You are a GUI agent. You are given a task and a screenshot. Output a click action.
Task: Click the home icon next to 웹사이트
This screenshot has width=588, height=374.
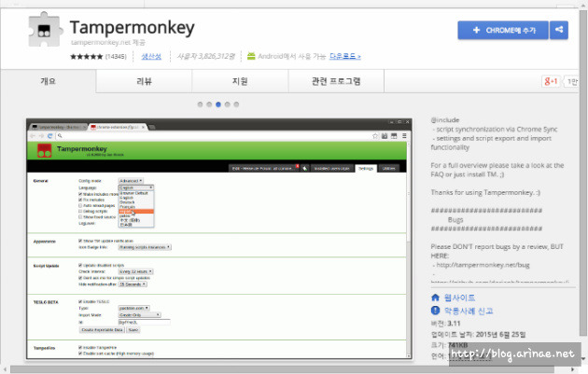435,298
